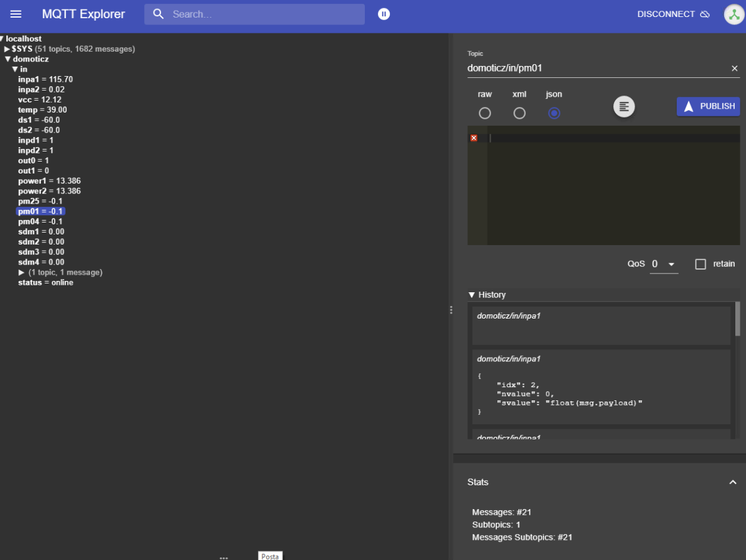
Task: Click the Subtopics: 1 stat
Action: [496, 525]
